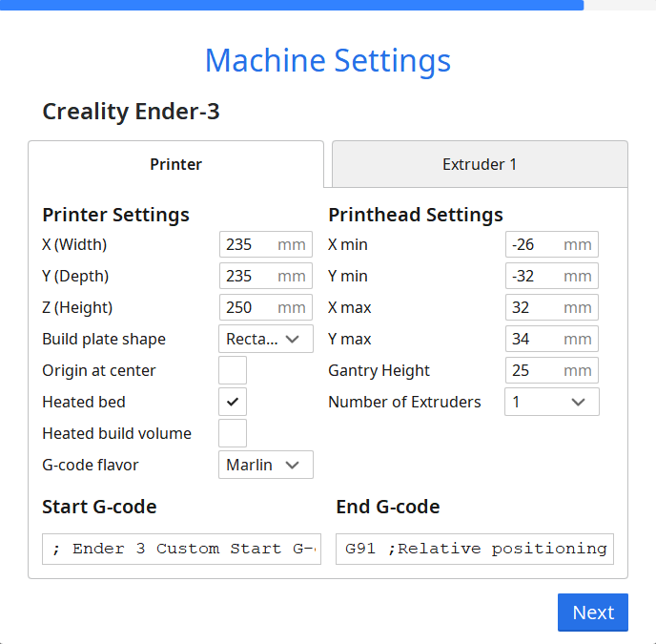The height and width of the screenshot is (644, 656).
Task: Click inside the End G-code text box
Action: pyautogui.click(x=475, y=549)
